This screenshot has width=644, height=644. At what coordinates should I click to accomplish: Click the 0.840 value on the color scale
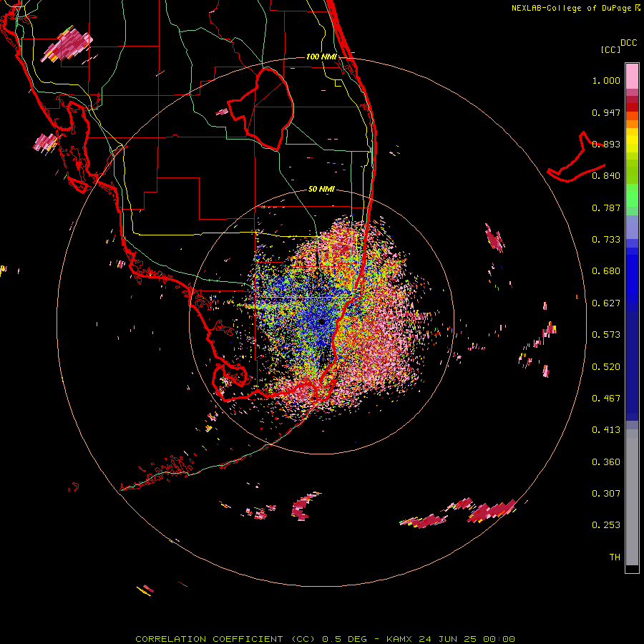(606, 176)
